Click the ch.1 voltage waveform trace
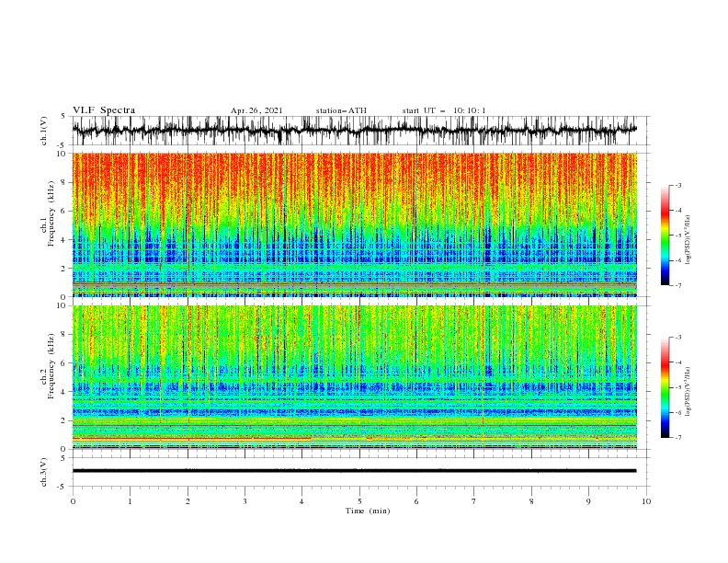728x563 pixels. [354, 130]
